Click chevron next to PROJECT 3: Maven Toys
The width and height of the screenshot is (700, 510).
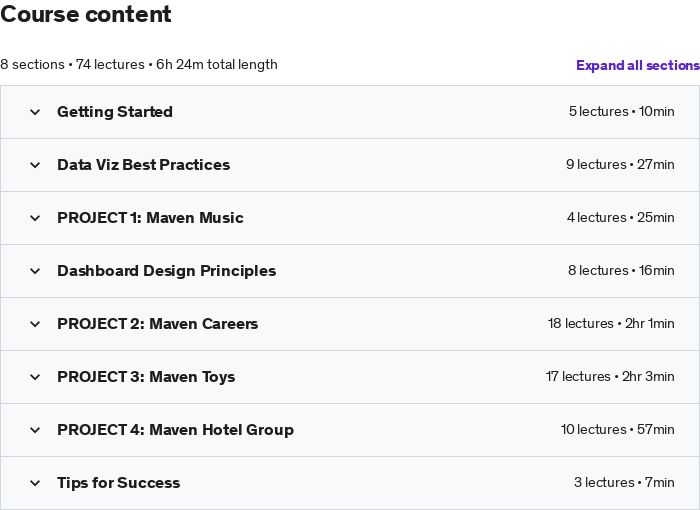pos(35,377)
